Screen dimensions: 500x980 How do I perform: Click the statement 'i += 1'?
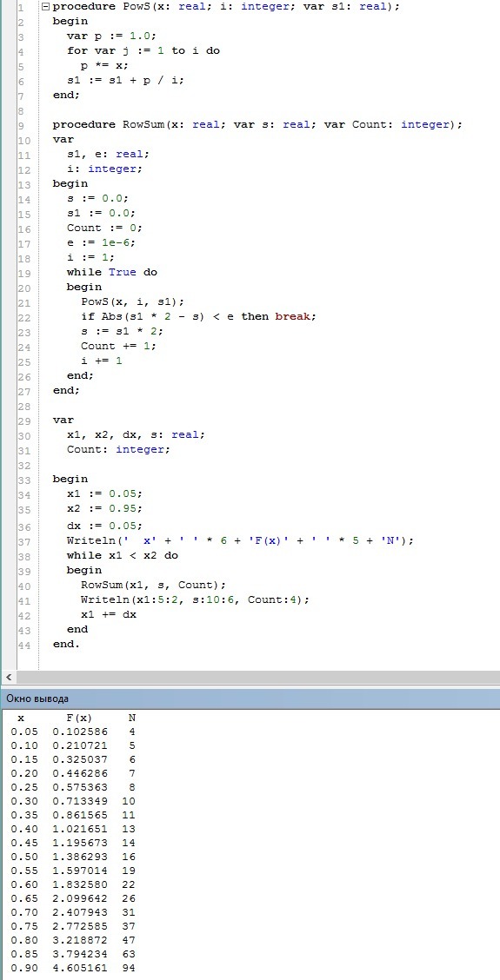(x=102, y=361)
